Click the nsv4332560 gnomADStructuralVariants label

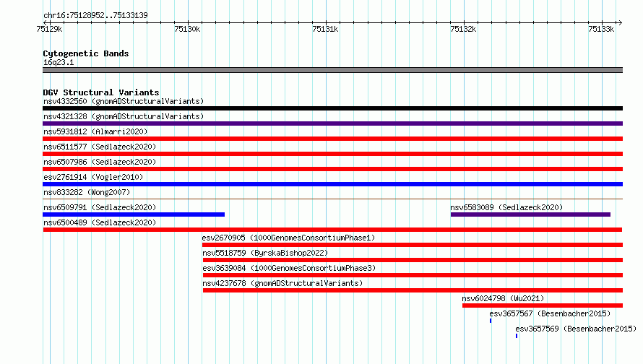tap(124, 101)
